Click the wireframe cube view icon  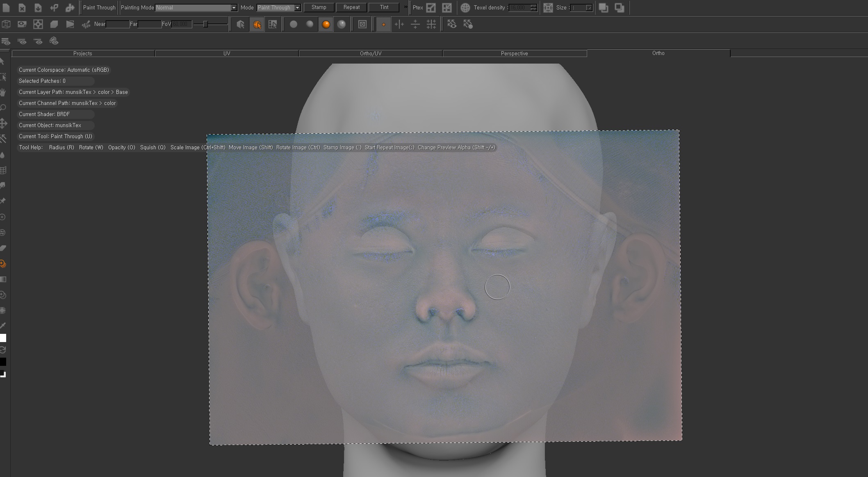[x=6, y=24]
